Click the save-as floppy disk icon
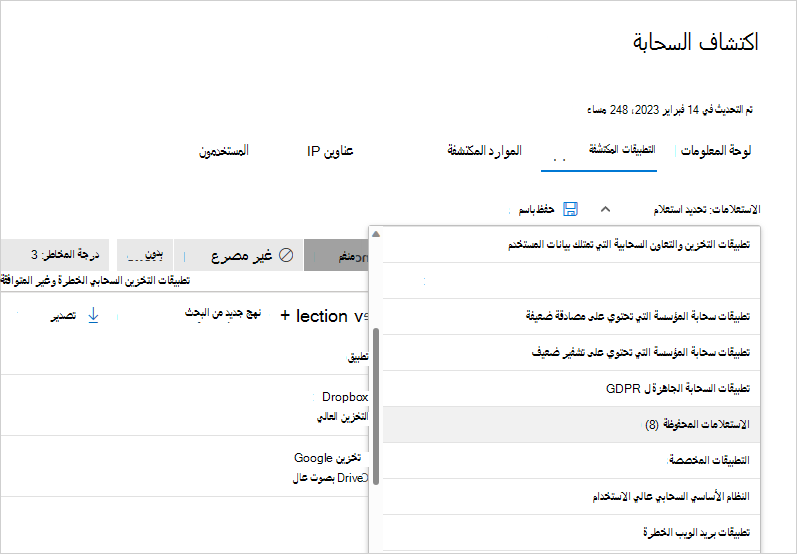The width and height of the screenshot is (797, 554). [570, 209]
